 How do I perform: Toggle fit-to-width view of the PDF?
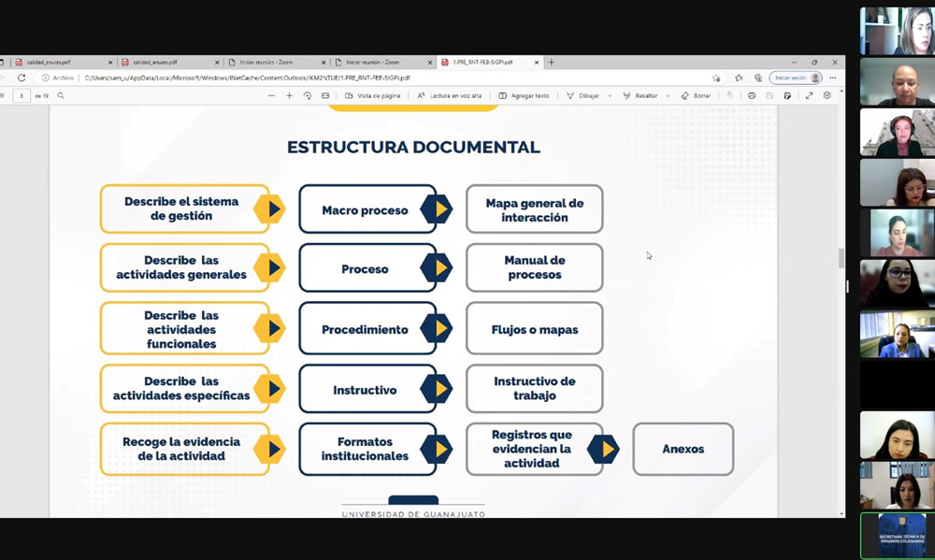tap(324, 95)
